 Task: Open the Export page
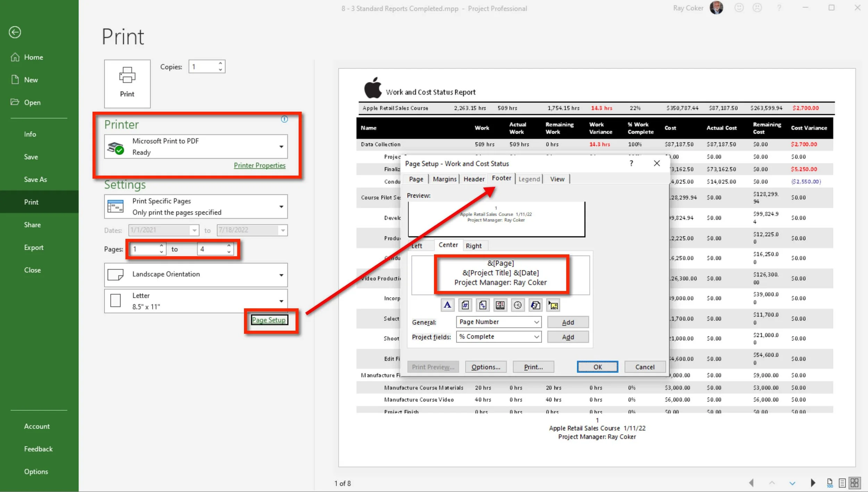[x=34, y=247]
